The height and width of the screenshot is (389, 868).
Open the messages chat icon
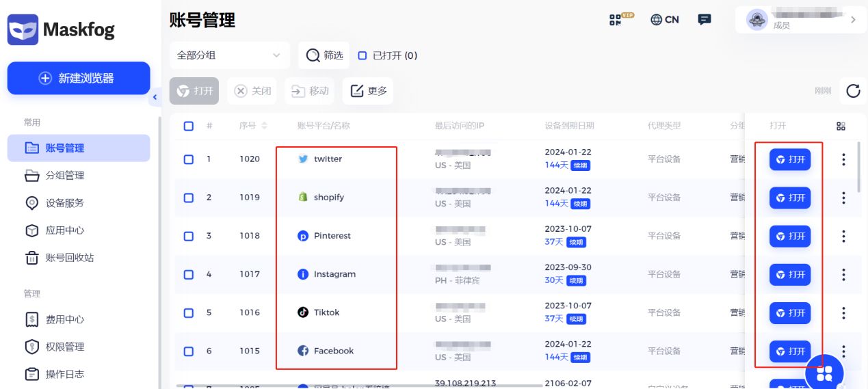click(x=705, y=20)
